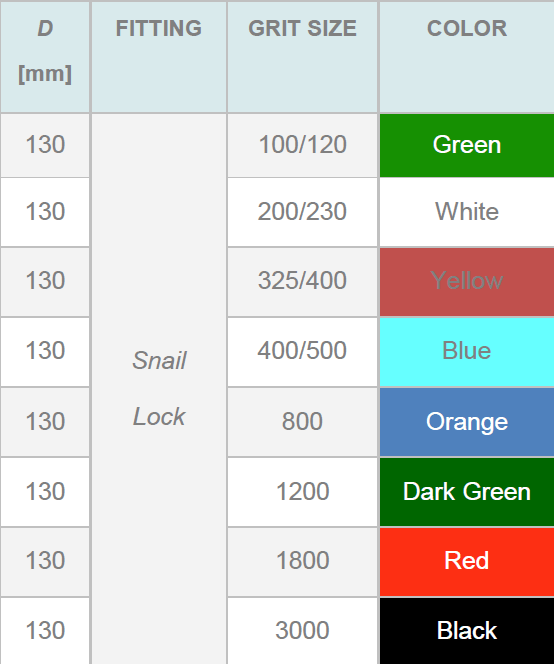Select the 400/500 grit cell
This screenshot has height=664, width=554.
coord(302,352)
